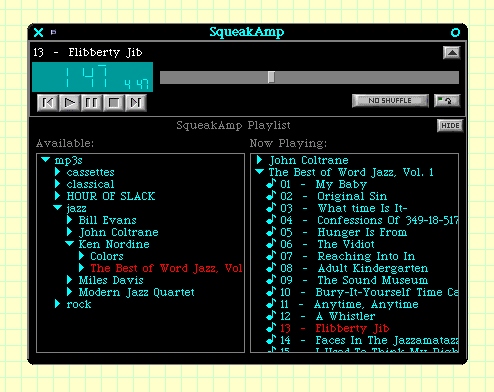This screenshot has width=494, height=392.
Task: Select the "Miles Davis" folder name
Action: [111, 280]
